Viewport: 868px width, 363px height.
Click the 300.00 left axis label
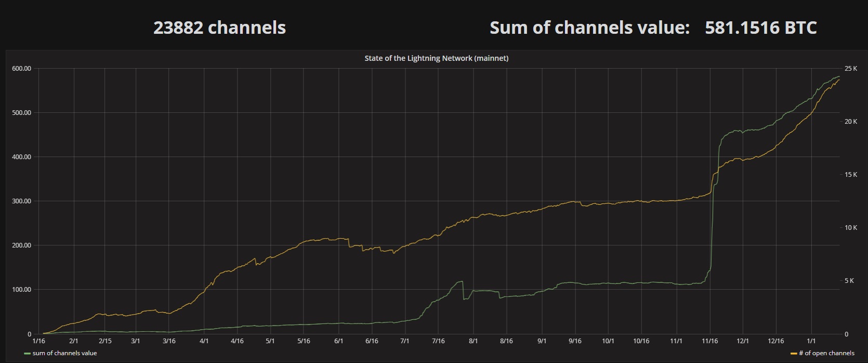21,201
